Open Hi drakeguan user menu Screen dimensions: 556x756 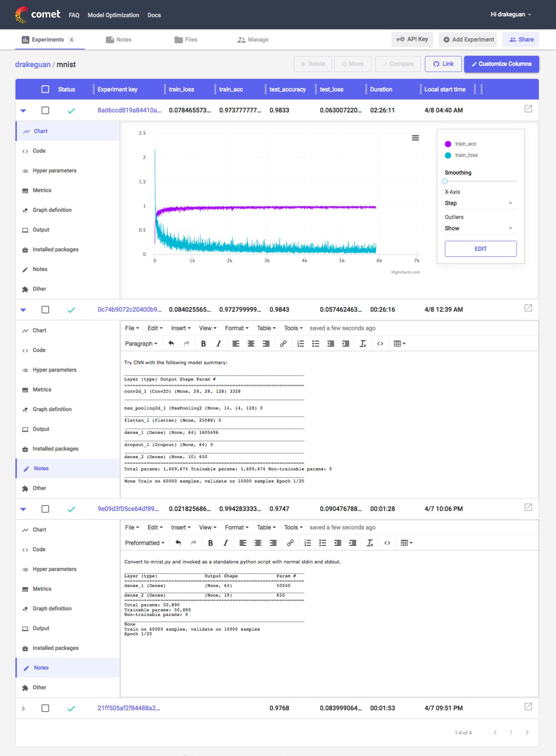click(511, 14)
